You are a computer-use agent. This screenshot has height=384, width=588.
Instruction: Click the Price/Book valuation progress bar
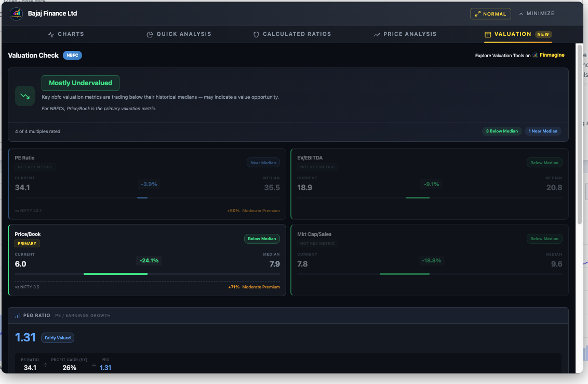pos(147,274)
